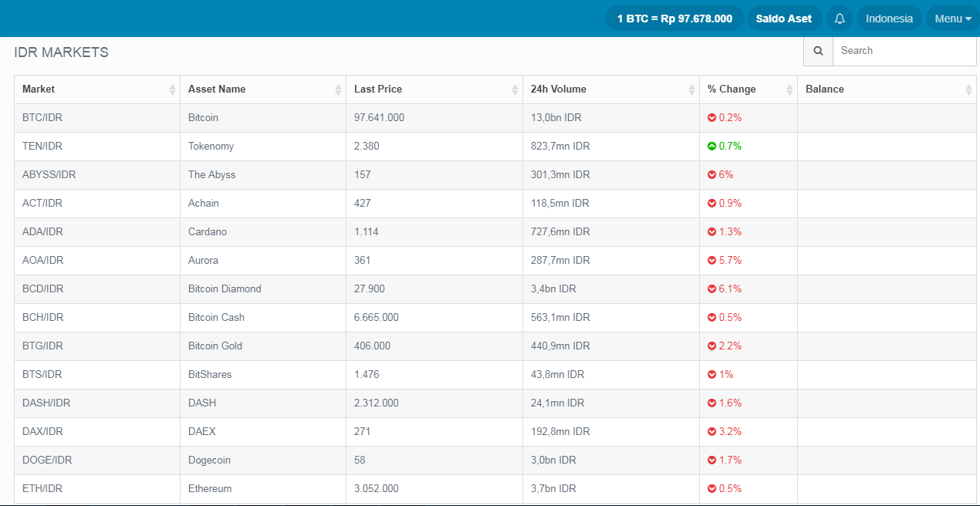
Task: Select the DOGE/IDR market row
Action: (x=495, y=460)
